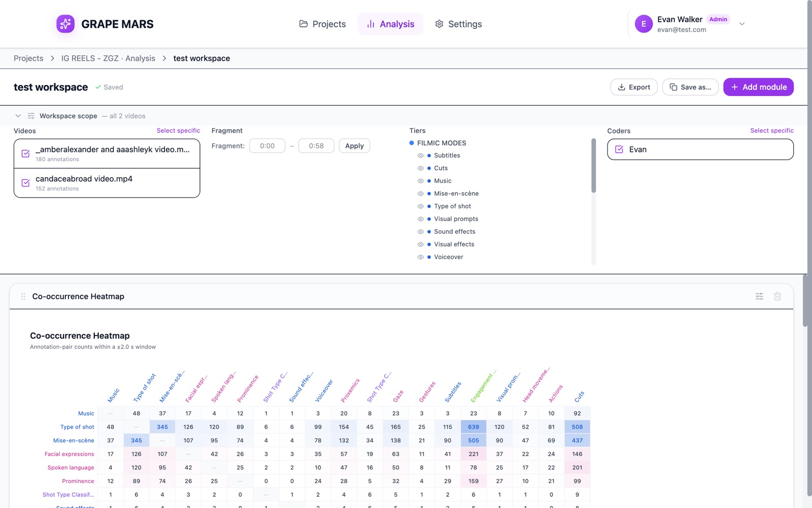Click the Grape Mars logo icon
Image resolution: width=812 pixels, height=508 pixels.
65,24
